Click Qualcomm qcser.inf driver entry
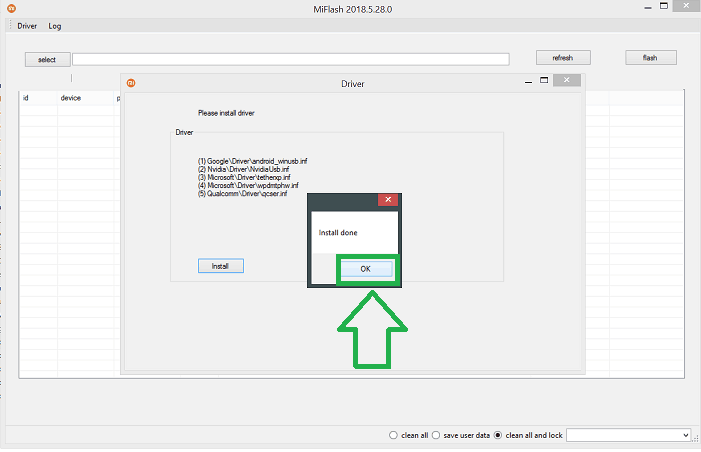Viewport: 701px width, 452px height. coord(242,194)
